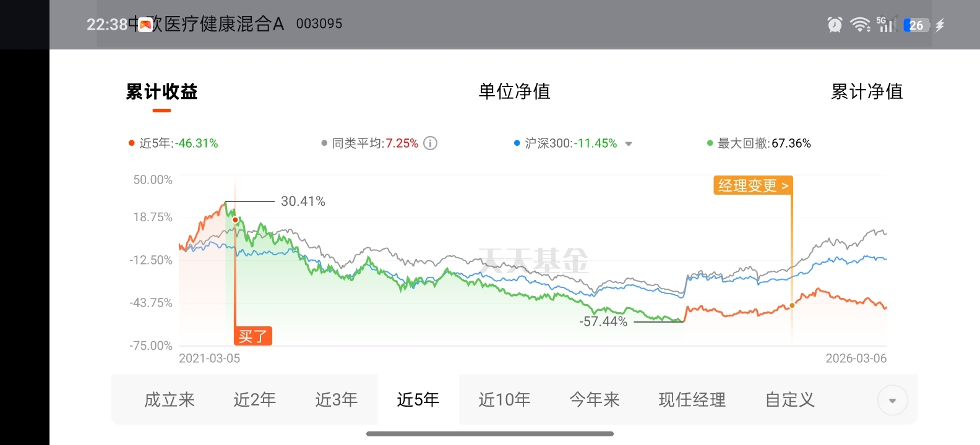
Task: Open the 自定义 custom range option
Action: (790, 400)
